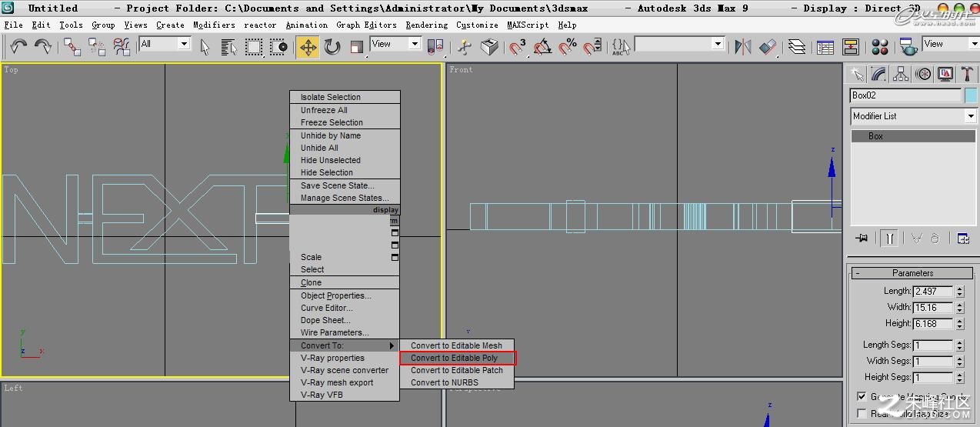Open the Select by Name list icon
This screenshot has width=980, height=427.
(228, 47)
